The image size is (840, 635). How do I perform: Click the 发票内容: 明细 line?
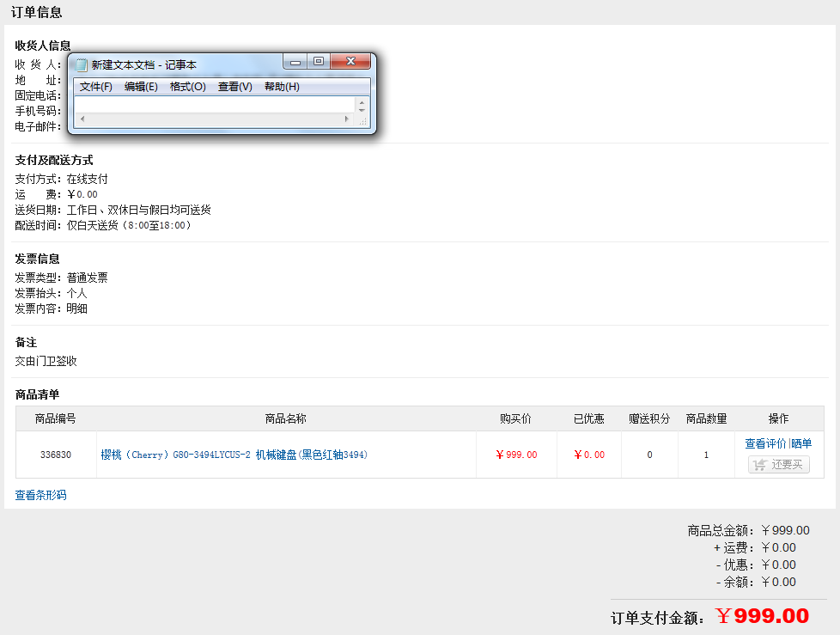click(x=51, y=308)
